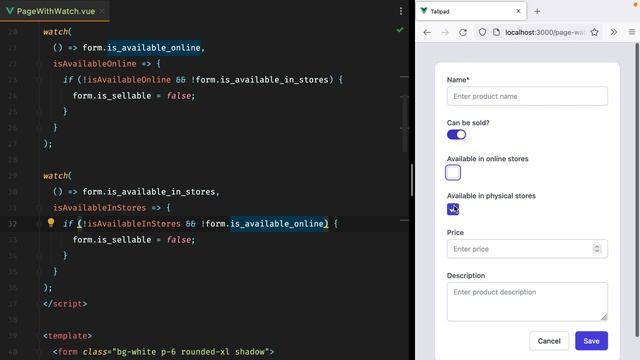This screenshot has height=360, width=640.
Task: Go forward in the browser
Action: [x=445, y=32]
